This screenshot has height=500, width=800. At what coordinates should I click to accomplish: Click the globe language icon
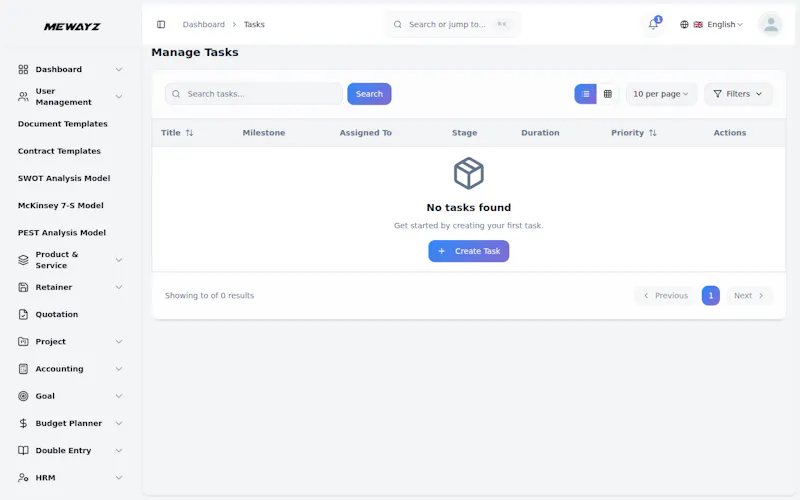pos(684,24)
